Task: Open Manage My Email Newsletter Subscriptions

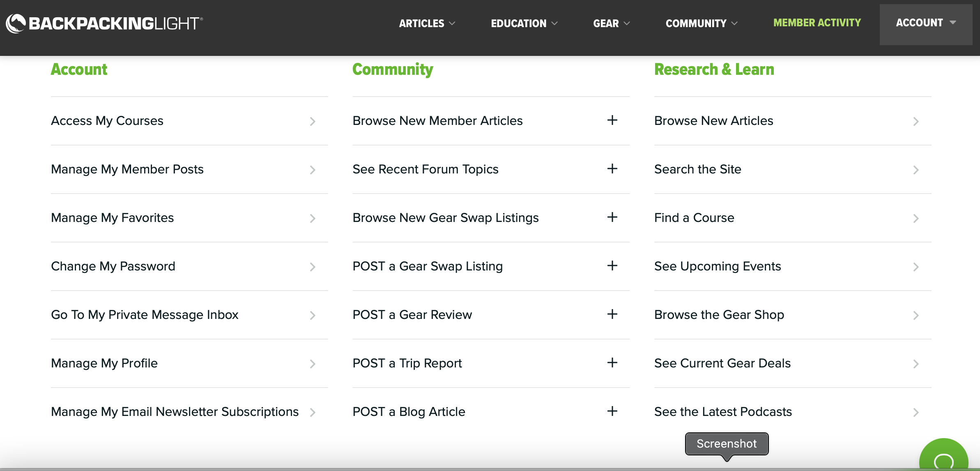Action: coord(175,412)
